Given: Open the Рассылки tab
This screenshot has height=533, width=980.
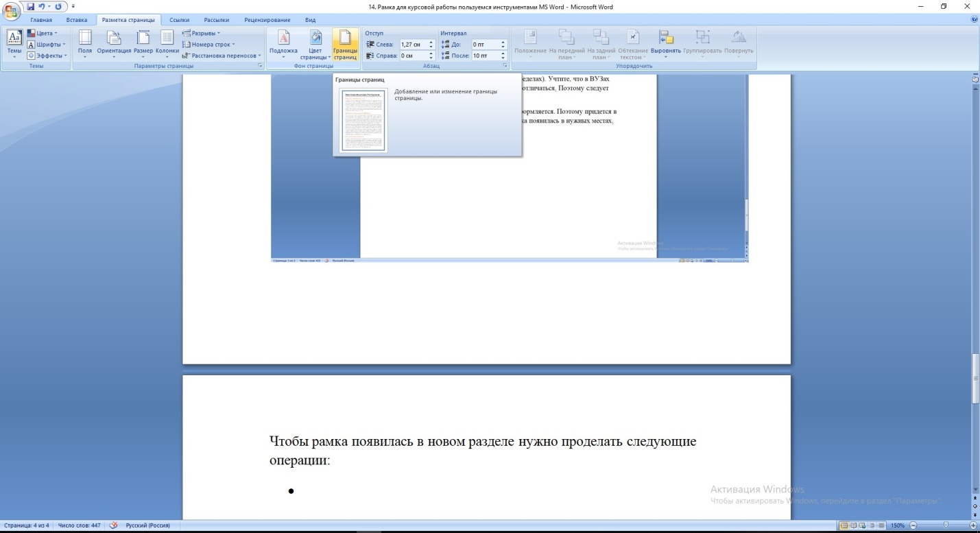Looking at the screenshot, I should tap(217, 20).
